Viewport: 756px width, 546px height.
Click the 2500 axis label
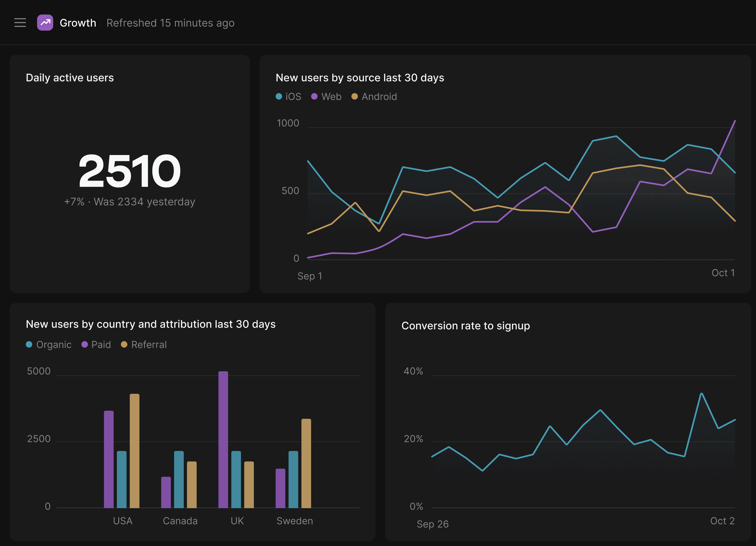39,439
